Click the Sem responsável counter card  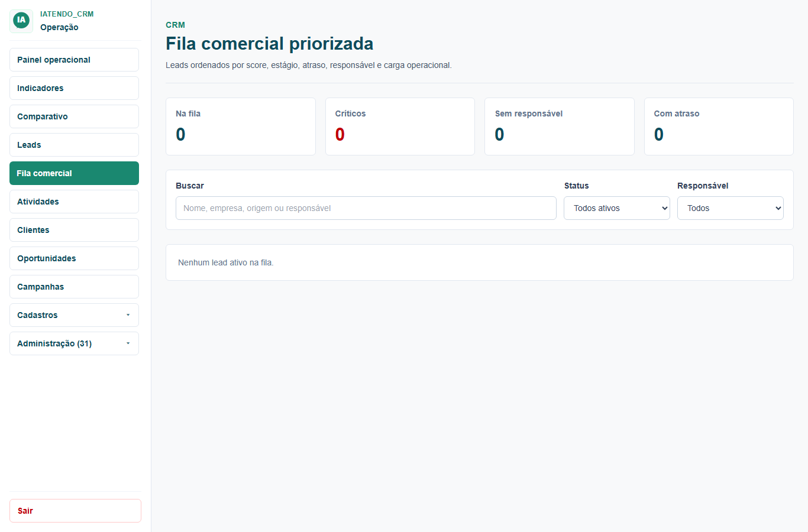[x=560, y=126]
